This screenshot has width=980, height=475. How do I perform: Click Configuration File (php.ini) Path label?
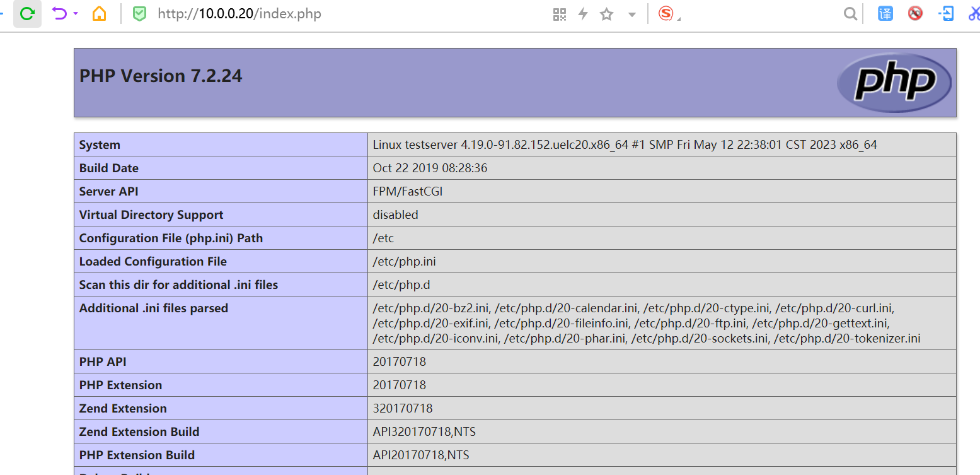tap(171, 238)
